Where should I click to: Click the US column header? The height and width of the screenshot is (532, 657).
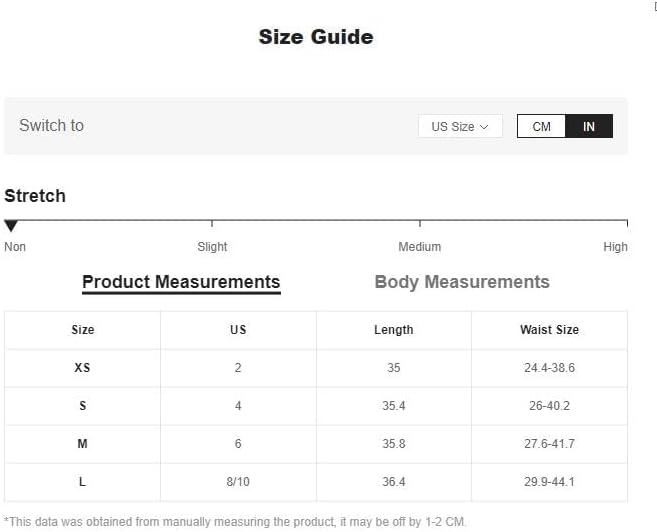click(x=238, y=330)
